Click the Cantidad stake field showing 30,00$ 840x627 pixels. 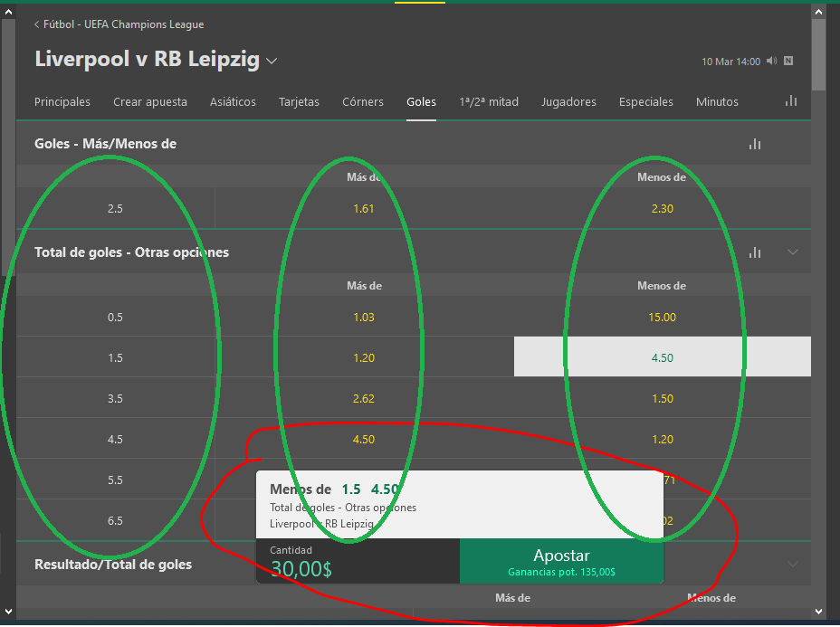(358, 561)
